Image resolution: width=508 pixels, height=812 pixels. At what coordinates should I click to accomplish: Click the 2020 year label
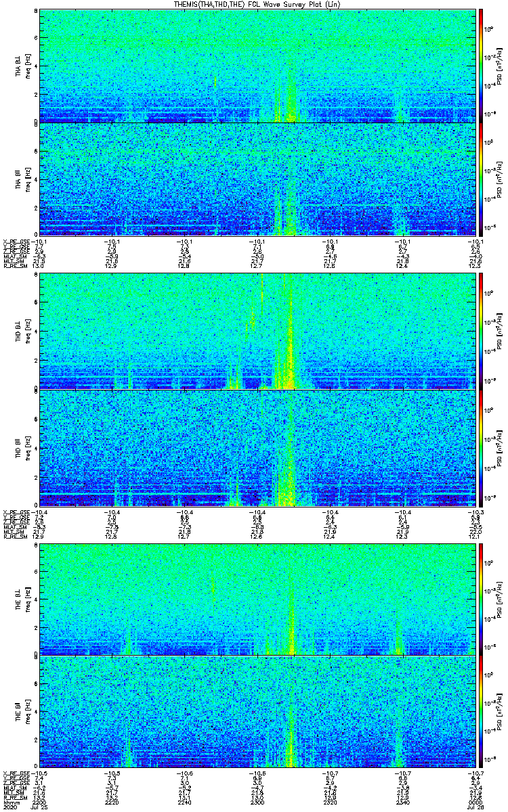(x=9, y=807)
